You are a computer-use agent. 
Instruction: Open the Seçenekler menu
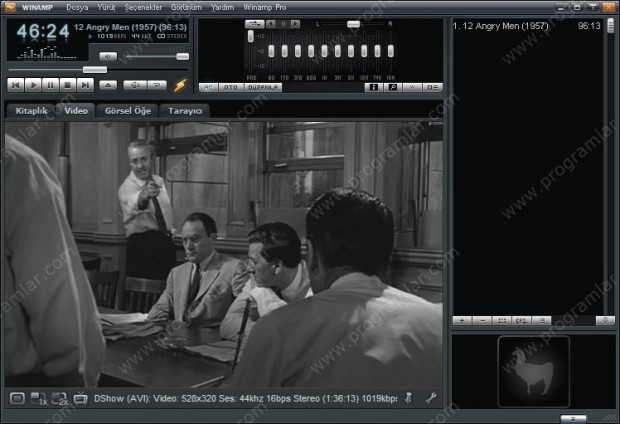pos(143,7)
